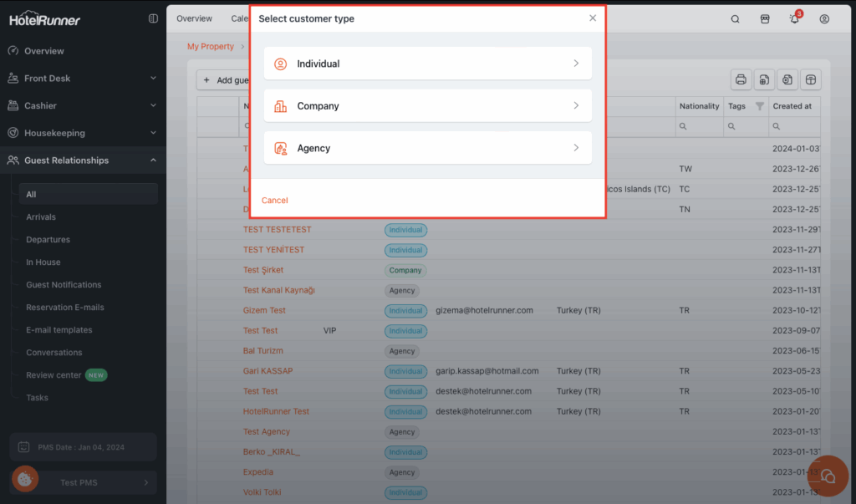Select Individual customer type
Image resolution: width=856 pixels, height=504 pixels.
click(427, 64)
